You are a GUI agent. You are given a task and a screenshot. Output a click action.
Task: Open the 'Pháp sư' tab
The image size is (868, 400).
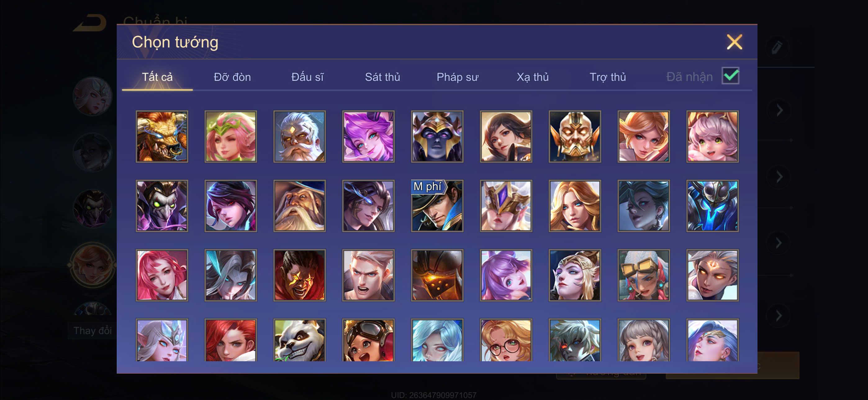click(457, 77)
